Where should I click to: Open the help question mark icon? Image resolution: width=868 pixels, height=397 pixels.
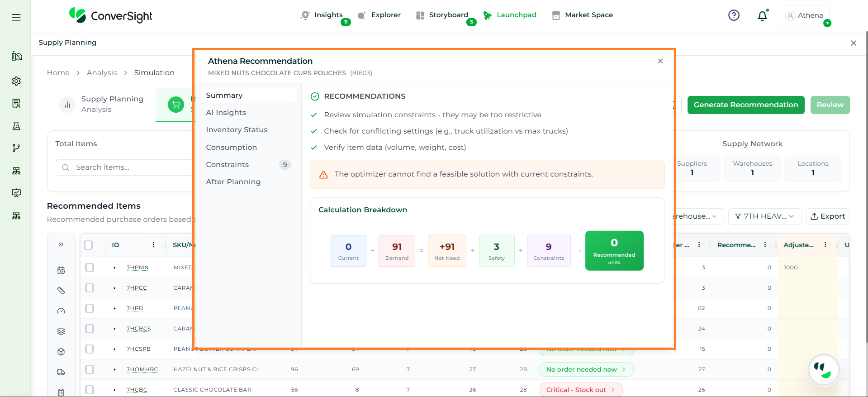(x=734, y=15)
